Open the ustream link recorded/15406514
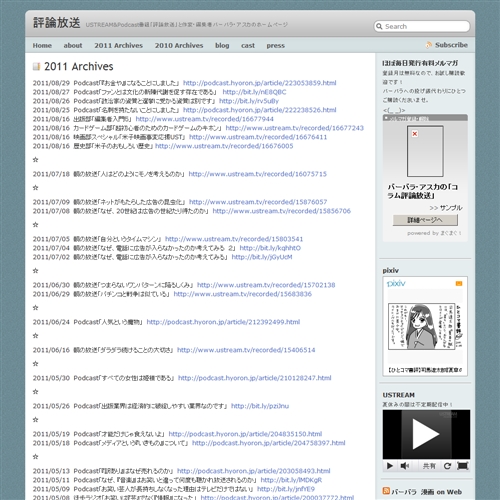Viewport: 500px width, 500px height. [x=246, y=350]
